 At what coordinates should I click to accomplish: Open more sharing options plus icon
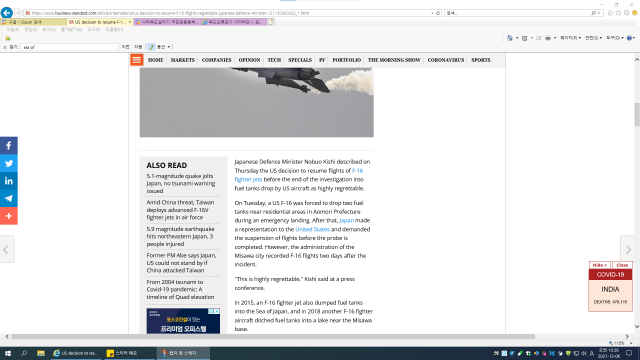coord(9,216)
